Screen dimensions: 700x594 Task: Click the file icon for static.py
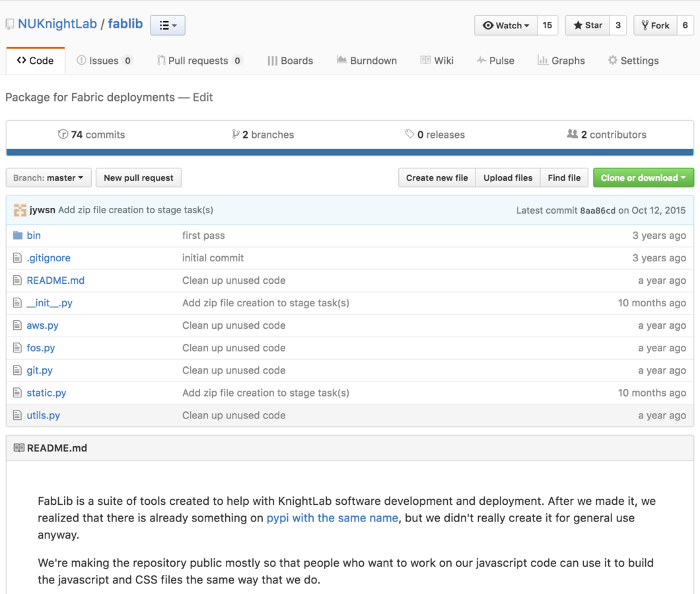coord(17,393)
